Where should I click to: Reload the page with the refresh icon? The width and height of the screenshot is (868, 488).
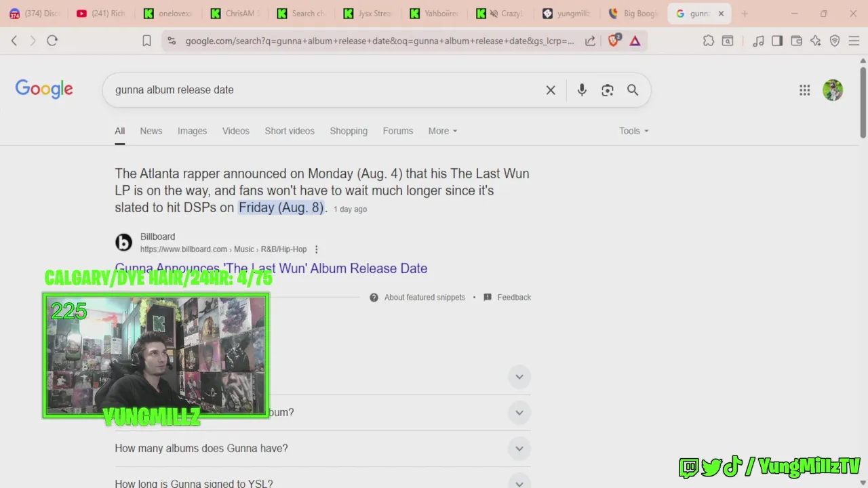click(52, 41)
